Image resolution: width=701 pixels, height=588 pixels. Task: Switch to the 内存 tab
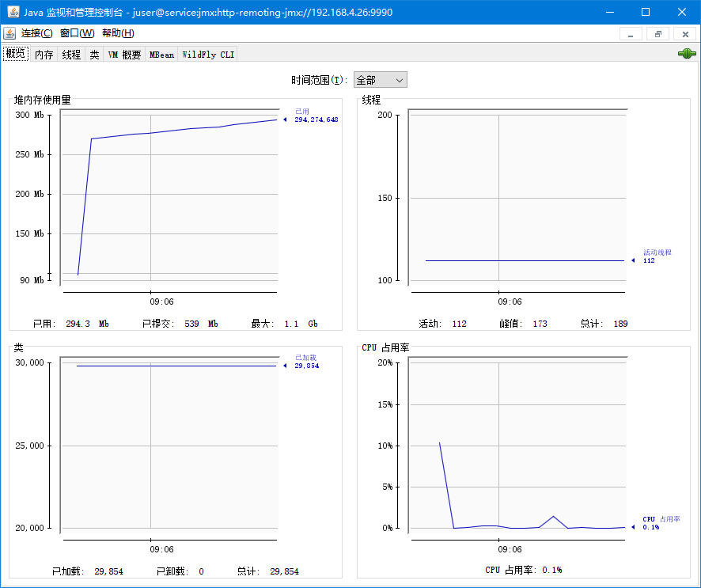pos(44,55)
